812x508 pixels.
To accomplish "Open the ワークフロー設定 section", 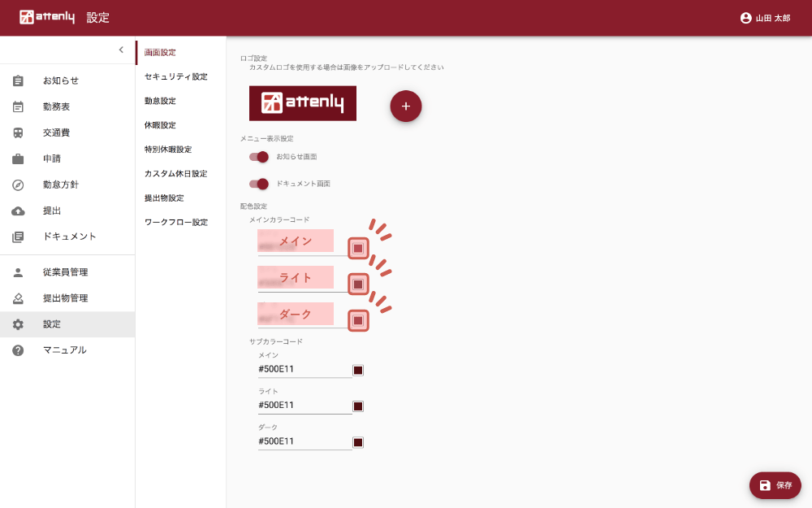I will pyautogui.click(x=175, y=222).
